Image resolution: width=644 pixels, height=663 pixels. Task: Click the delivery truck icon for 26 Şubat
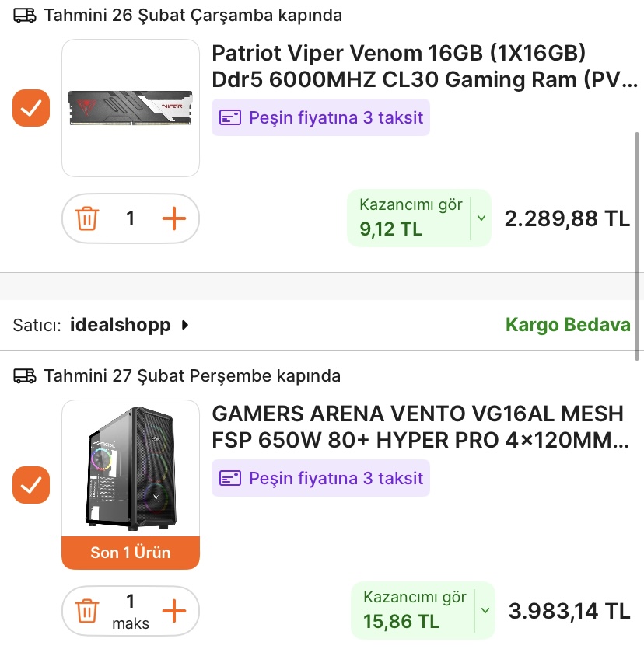coord(25,15)
